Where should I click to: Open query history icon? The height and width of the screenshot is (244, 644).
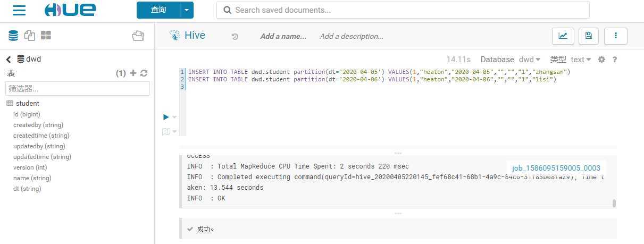[235, 37]
